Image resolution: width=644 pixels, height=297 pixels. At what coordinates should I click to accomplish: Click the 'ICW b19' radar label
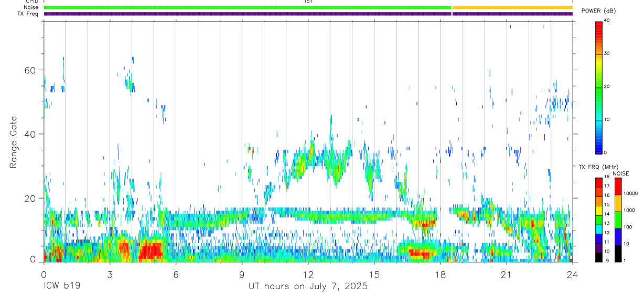(62, 287)
